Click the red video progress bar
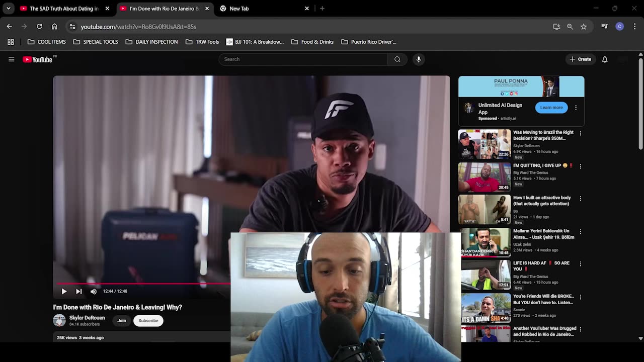 click(142, 284)
